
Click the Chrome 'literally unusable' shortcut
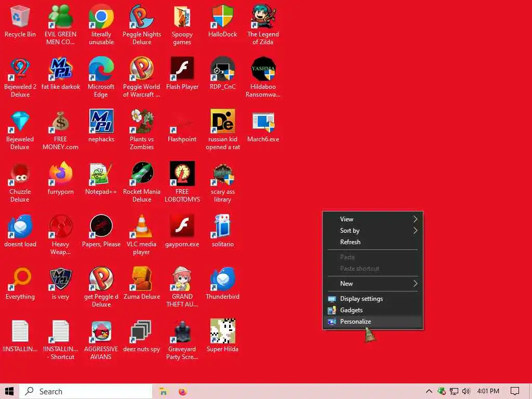pyautogui.click(x=101, y=16)
